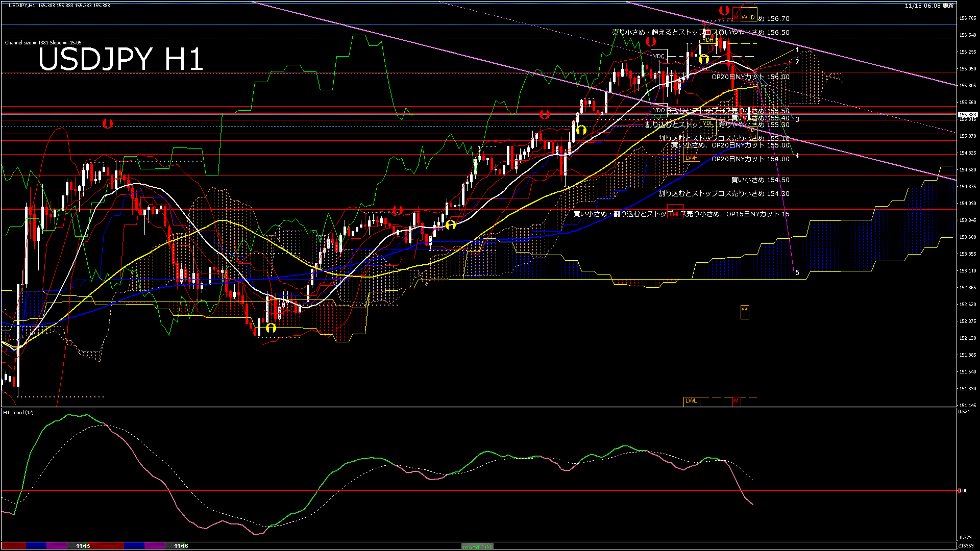The width and height of the screenshot is (980, 551).
Task: Select forecast path endpoint 4
Action: point(797,156)
